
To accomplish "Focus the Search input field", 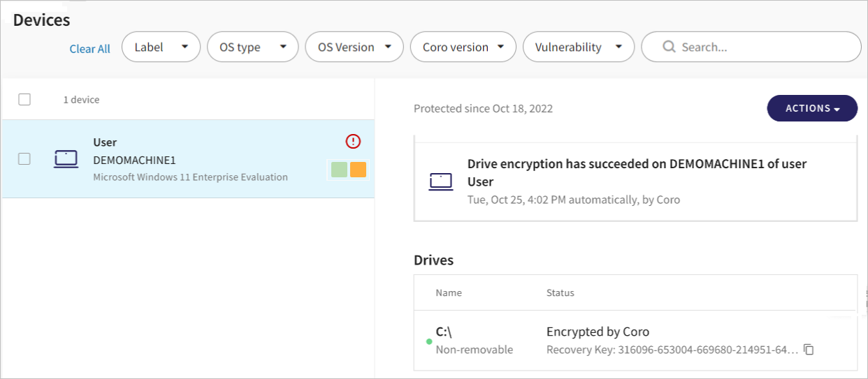I will (x=751, y=47).
